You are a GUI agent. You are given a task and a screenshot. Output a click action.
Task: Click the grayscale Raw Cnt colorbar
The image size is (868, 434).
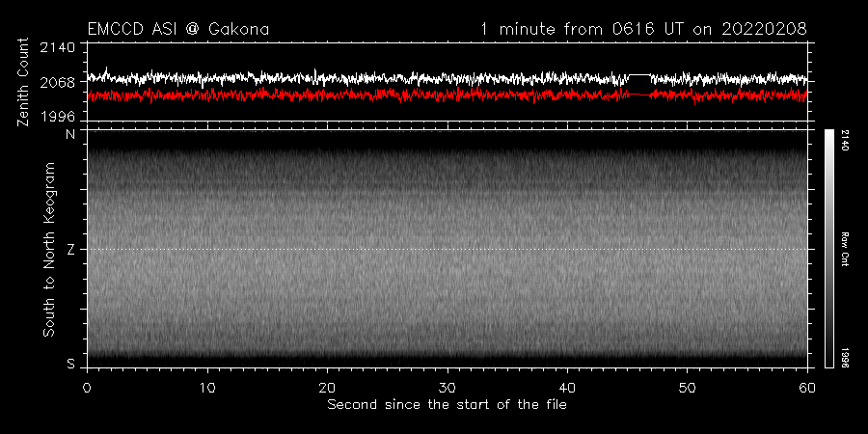tap(828, 249)
